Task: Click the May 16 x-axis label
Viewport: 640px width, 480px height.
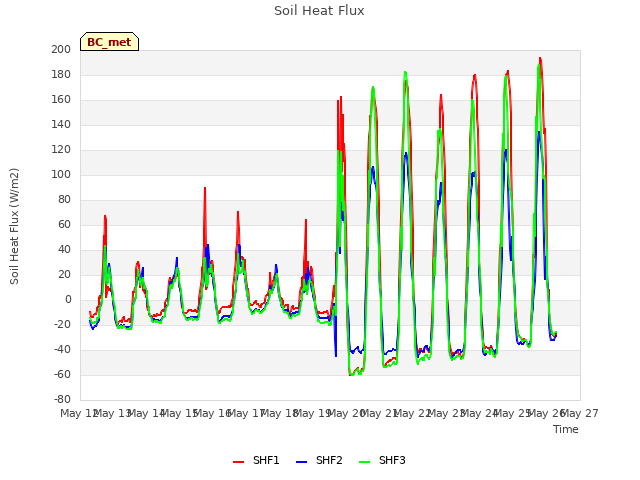Action: [213, 414]
